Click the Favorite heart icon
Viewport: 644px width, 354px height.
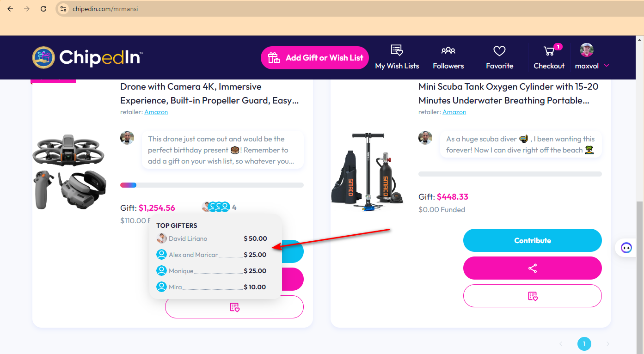(x=499, y=51)
